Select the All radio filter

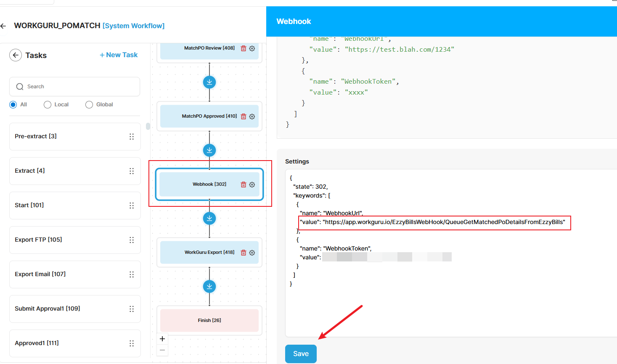click(13, 105)
